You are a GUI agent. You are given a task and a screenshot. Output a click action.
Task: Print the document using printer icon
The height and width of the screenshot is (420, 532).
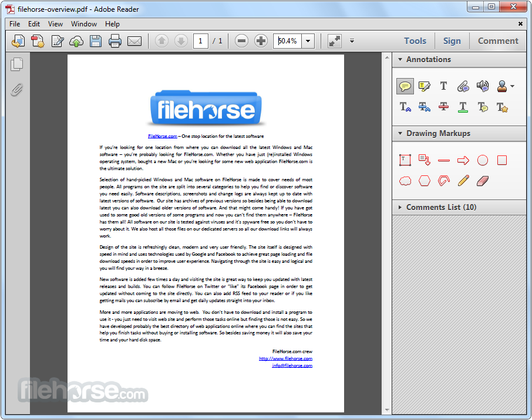[115, 41]
